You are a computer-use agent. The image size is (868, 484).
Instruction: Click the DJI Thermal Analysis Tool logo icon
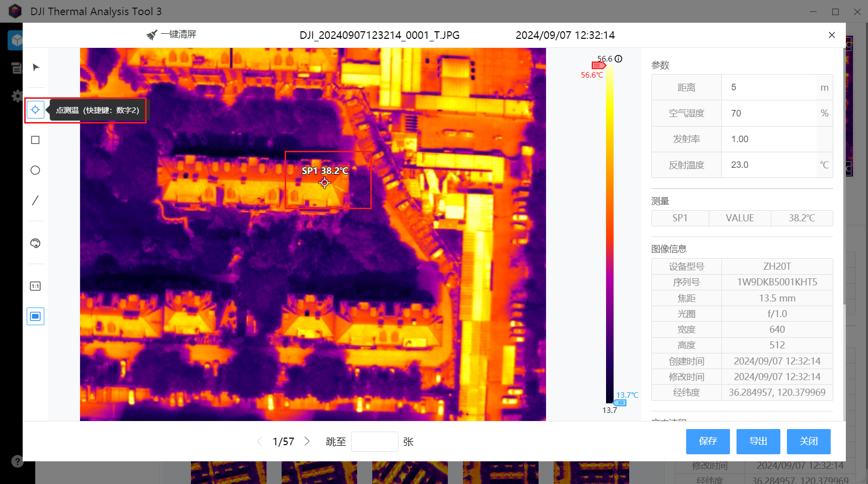(x=16, y=11)
